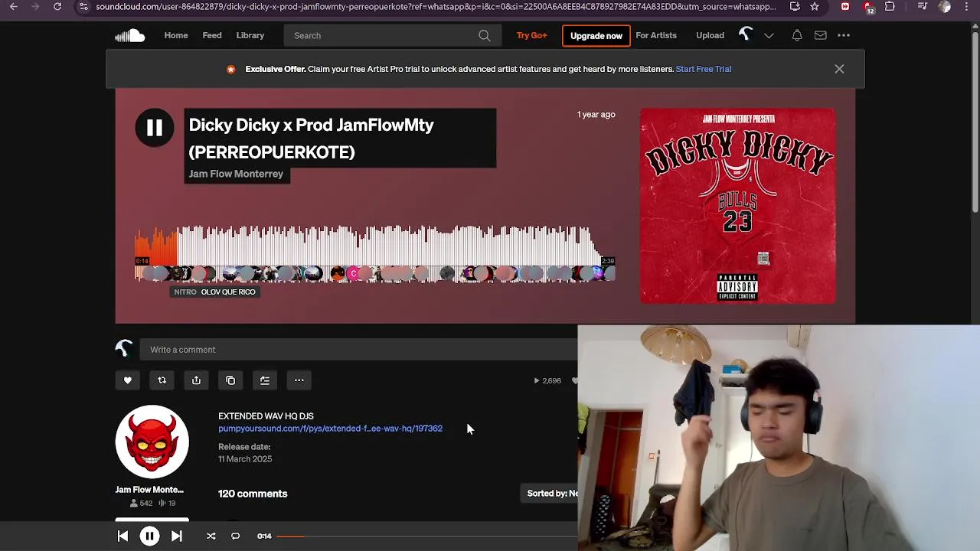Open the share track dialog
980x551 pixels.
(196, 380)
